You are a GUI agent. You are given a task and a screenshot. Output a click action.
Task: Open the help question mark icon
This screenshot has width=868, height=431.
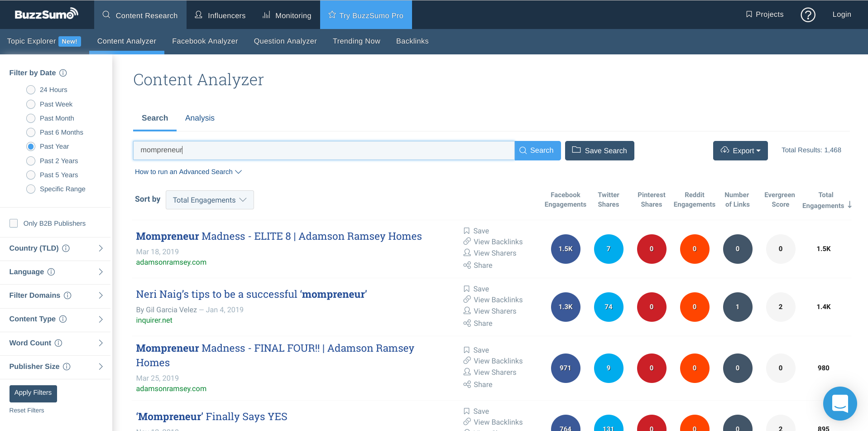[x=808, y=15]
